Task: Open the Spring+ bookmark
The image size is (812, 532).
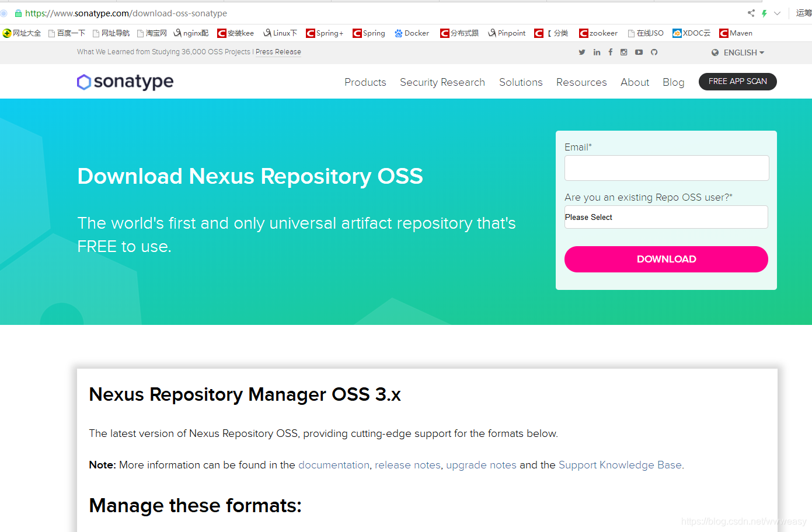Action: pyautogui.click(x=325, y=33)
